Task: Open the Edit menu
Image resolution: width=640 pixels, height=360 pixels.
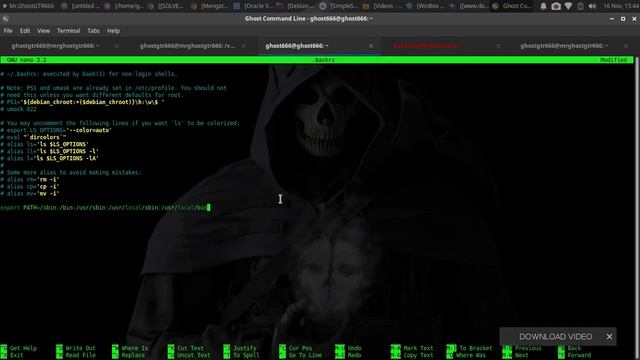Action: (x=25, y=31)
